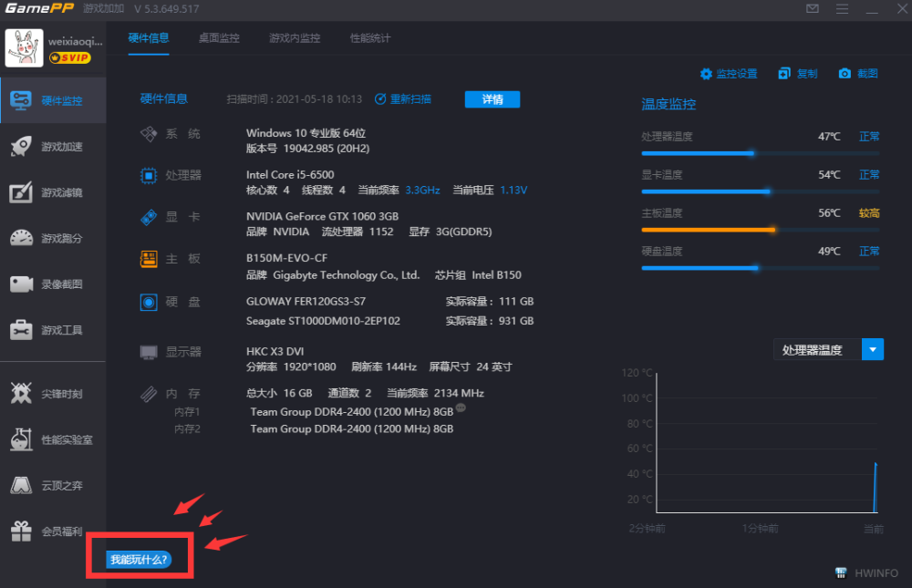Open 性能实验室 flask icon

[x=21, y=439]
